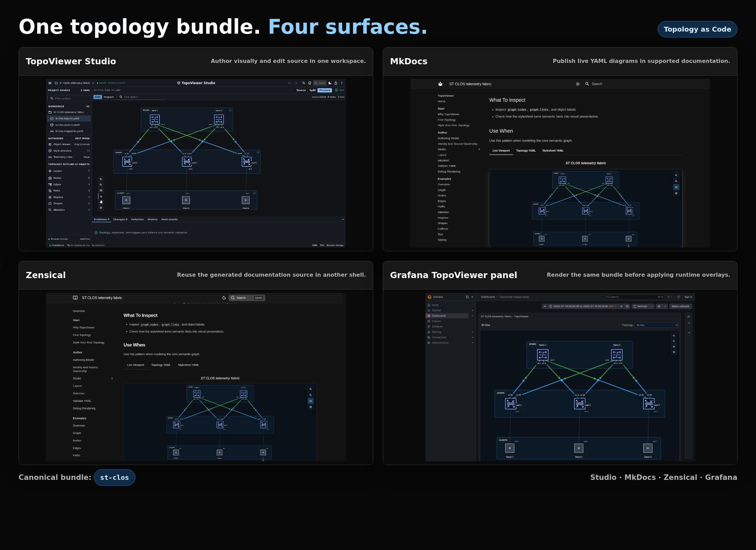Screen dimensions: 756x550
Task: Click Sign in link in Grafana
Action: pyautogui.click(x=688, y=297)
